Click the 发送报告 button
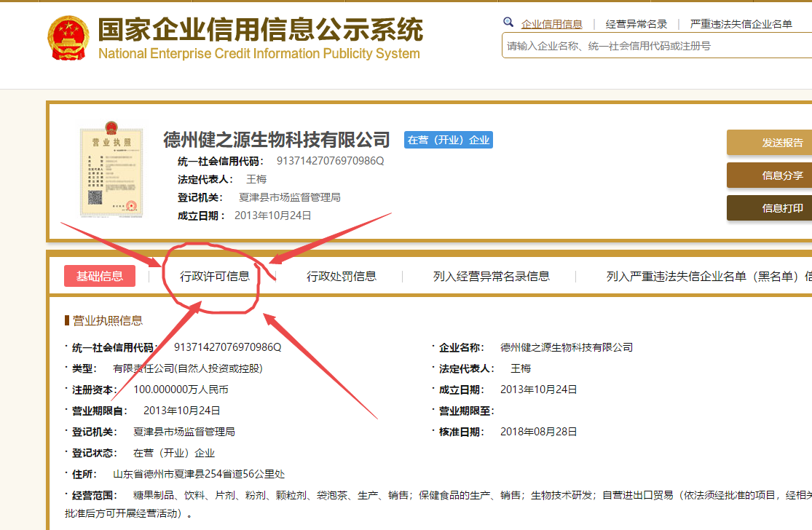 (x=777, y=142)
